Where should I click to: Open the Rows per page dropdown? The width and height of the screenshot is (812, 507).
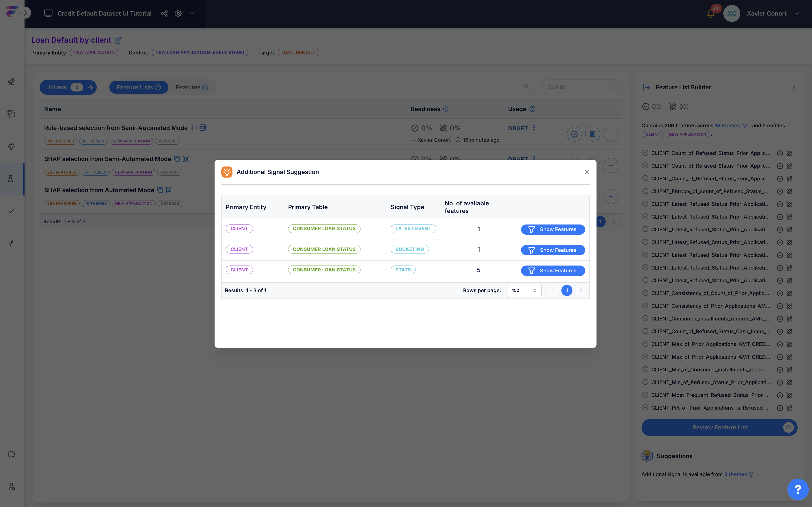[524, 290]
